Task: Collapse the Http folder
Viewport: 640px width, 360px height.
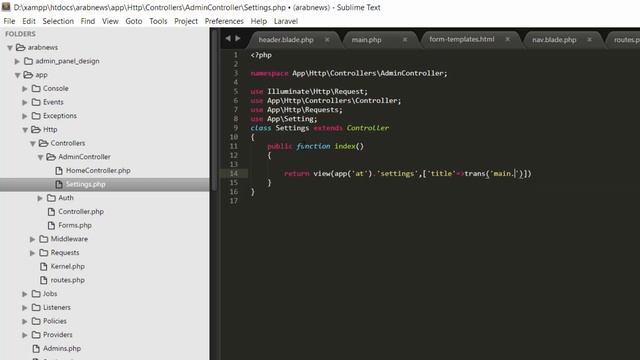Action: 25,130
